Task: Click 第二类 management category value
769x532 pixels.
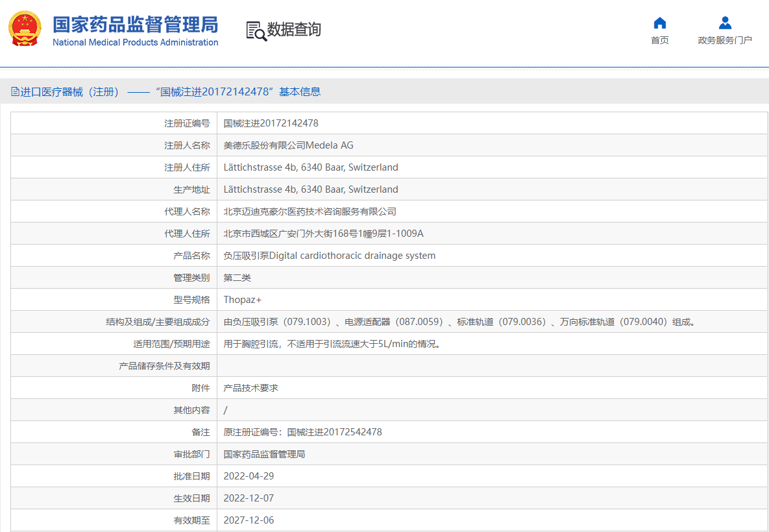Action: point(238,278)
